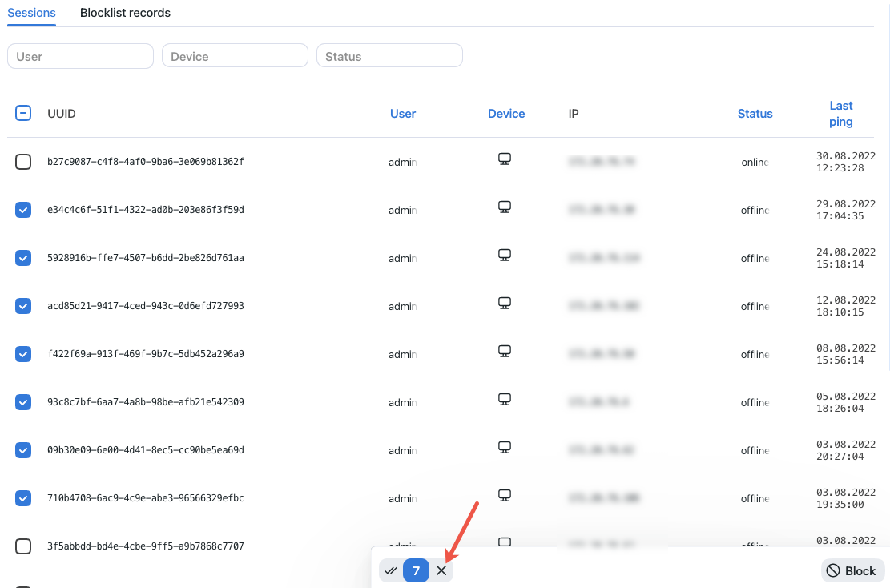The width and height of the screenshot is (890, 588).
Task: Click the device icon on row acd85d21
Action: pyautogui.click(x=505, y=303)
